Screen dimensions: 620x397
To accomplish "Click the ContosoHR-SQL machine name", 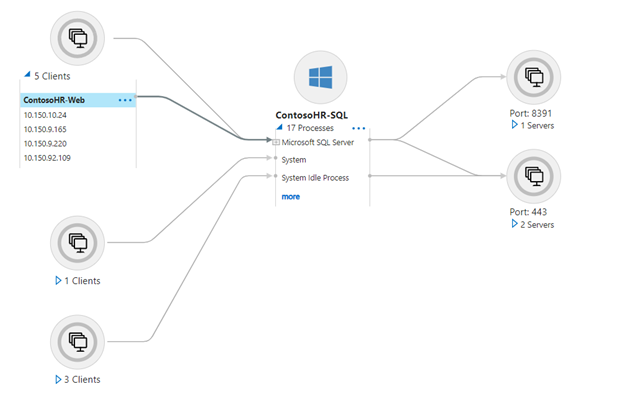I will [x=312, y=115].
